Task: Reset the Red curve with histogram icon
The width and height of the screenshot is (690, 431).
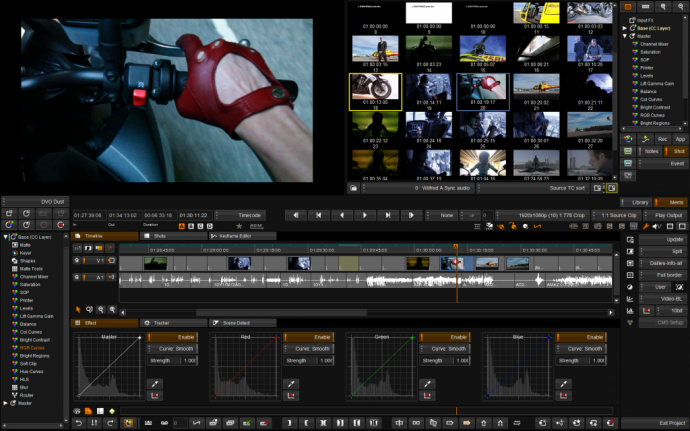Action: coord(291,396)
